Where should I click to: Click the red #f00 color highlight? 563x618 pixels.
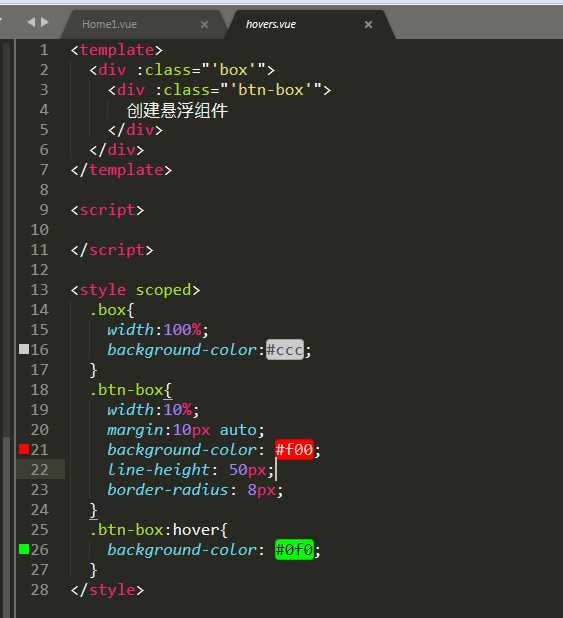tap(295, 449)
